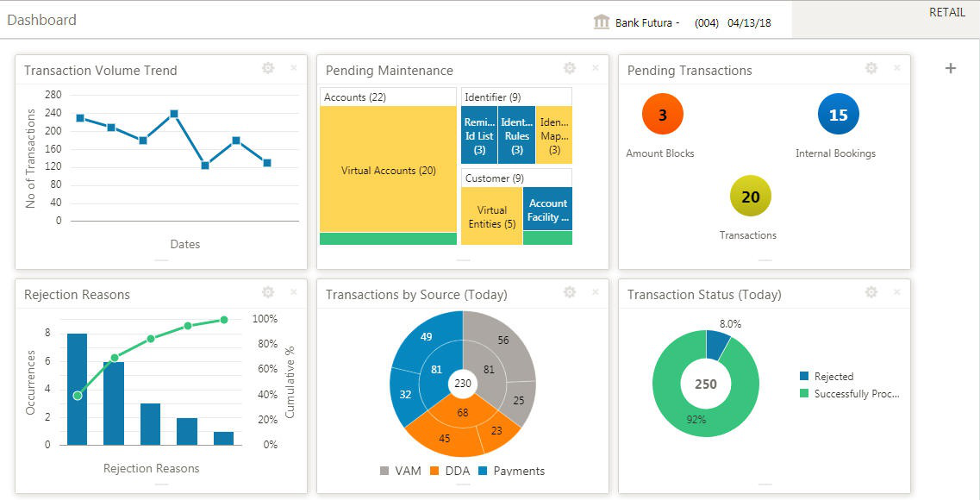Image resolution: width=980 pixels, height=500 pixels.
Task: Click the blue 8.0% rejected donut segment
Action: click(716, 344)
